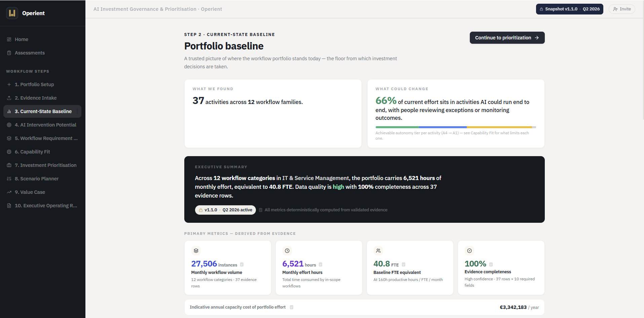
Task: Click info icon beside Indicative annual capacity cost
Action: coord(292,307)
